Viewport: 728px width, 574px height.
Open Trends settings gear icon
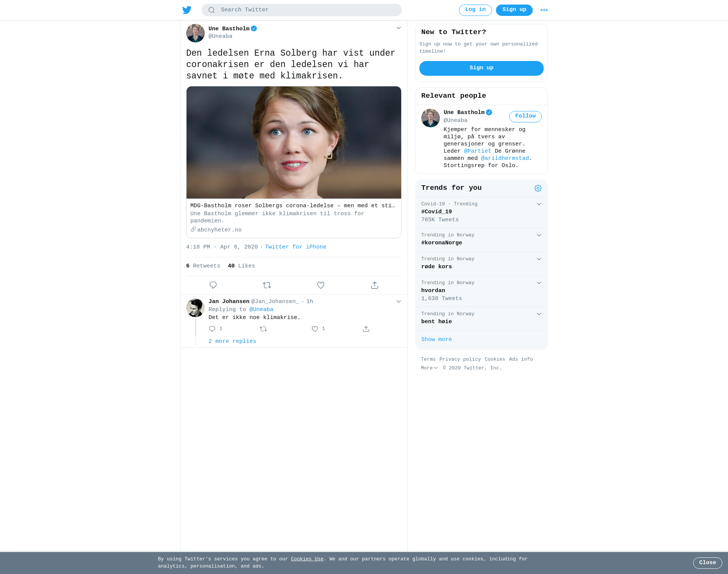538,188
